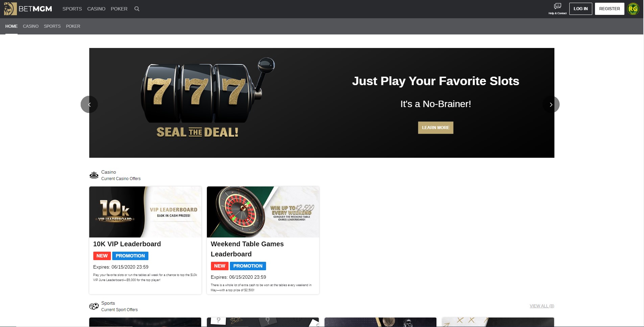Open Poker in top navigation bar

(119, 9)
